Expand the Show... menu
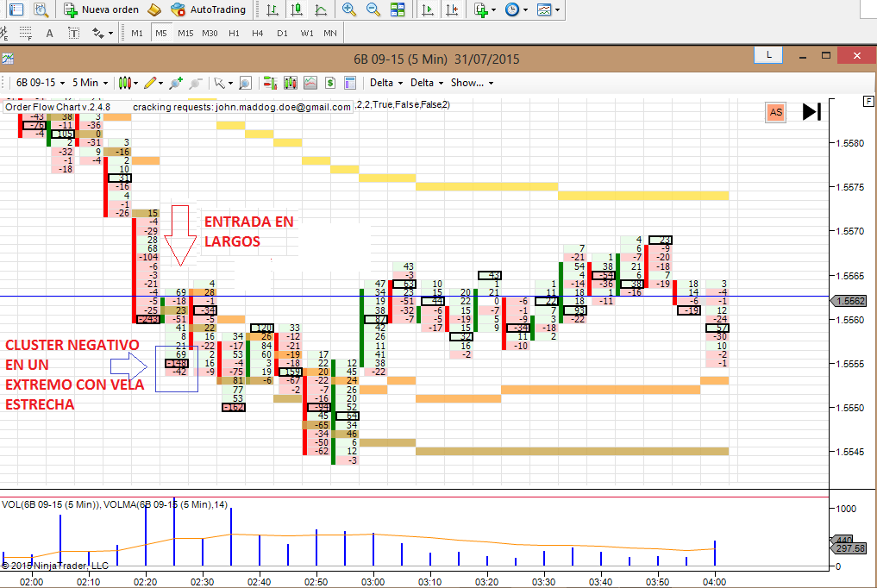The height and width of the screenshot is (588, 877). [472, 83]
